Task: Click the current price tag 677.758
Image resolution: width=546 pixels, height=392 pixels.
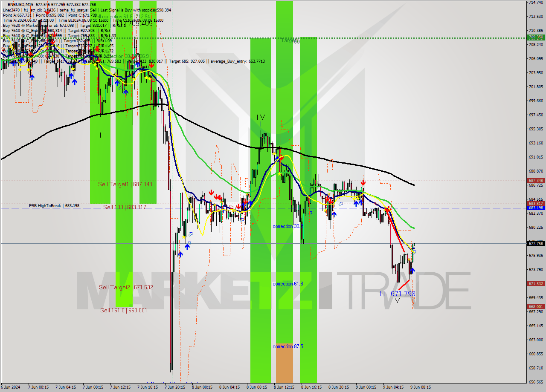Action: (x=536, y=243)
